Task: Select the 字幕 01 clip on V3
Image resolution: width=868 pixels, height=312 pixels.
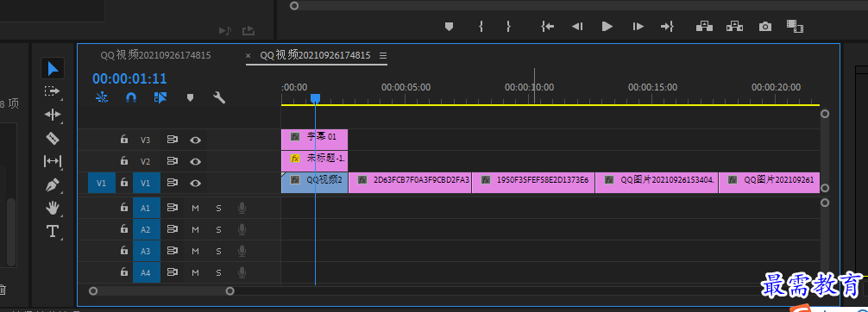Action: point(314,140)
